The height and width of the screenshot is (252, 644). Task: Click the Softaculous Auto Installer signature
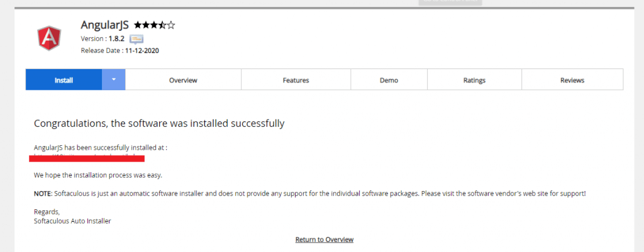click(x=72, y=221)
